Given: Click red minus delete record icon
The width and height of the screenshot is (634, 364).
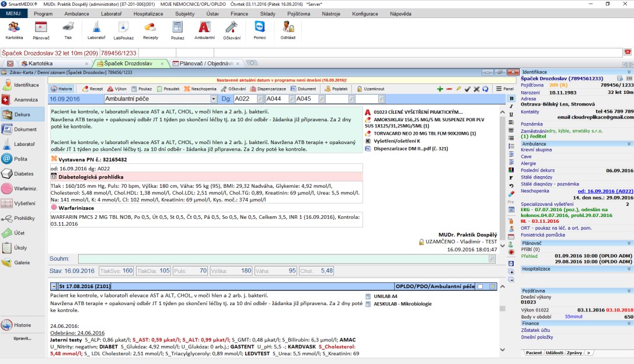Looking at the screenshot, I should [449, 89].
